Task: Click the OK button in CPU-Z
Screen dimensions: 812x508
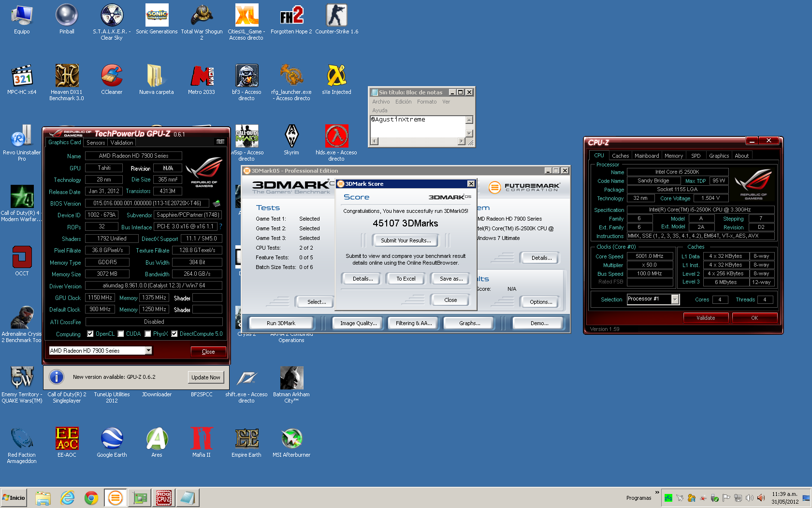Action: 754,318
